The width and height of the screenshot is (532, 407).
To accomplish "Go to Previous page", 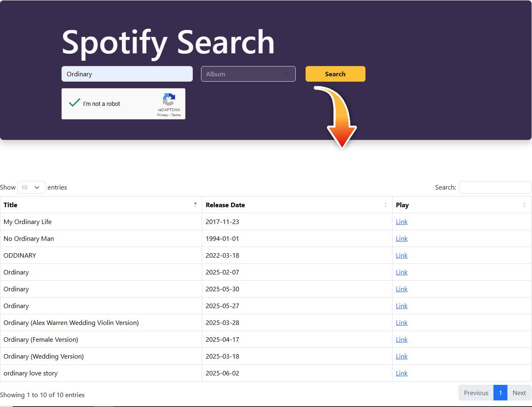I will [476, 393].
